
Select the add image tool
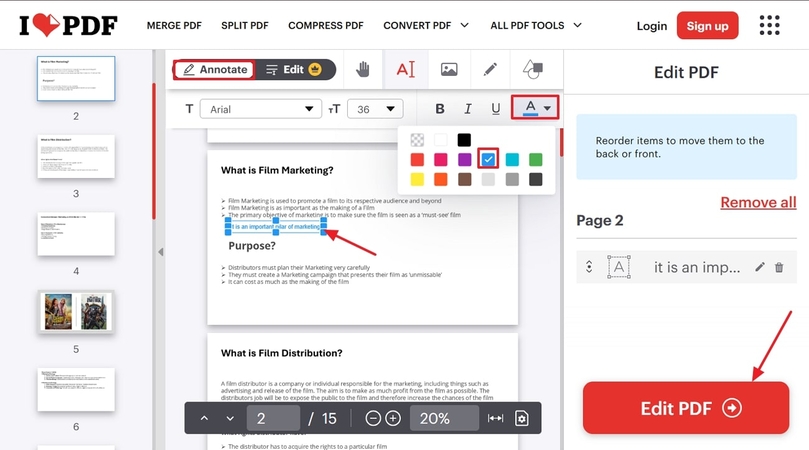coord(449,69)
